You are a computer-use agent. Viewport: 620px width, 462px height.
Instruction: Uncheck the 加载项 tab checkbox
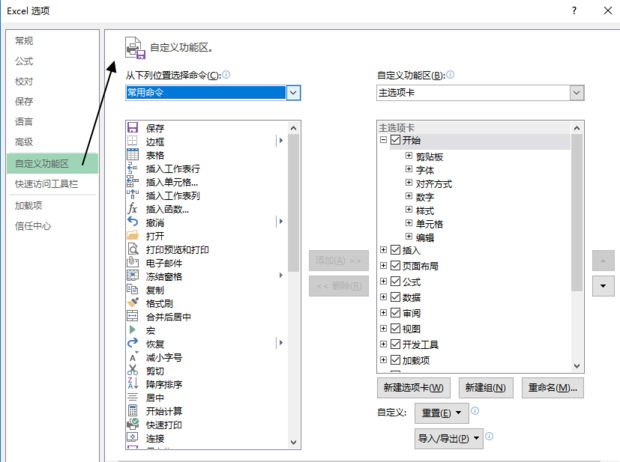395,360
